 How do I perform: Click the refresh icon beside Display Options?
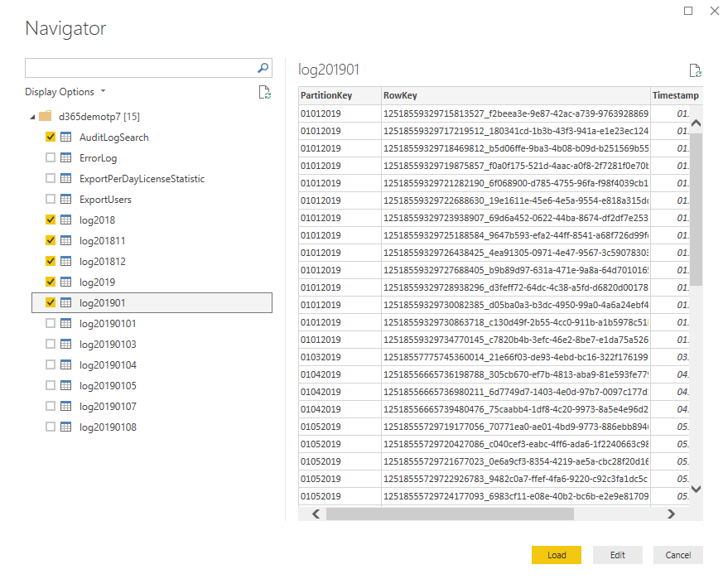265,93
